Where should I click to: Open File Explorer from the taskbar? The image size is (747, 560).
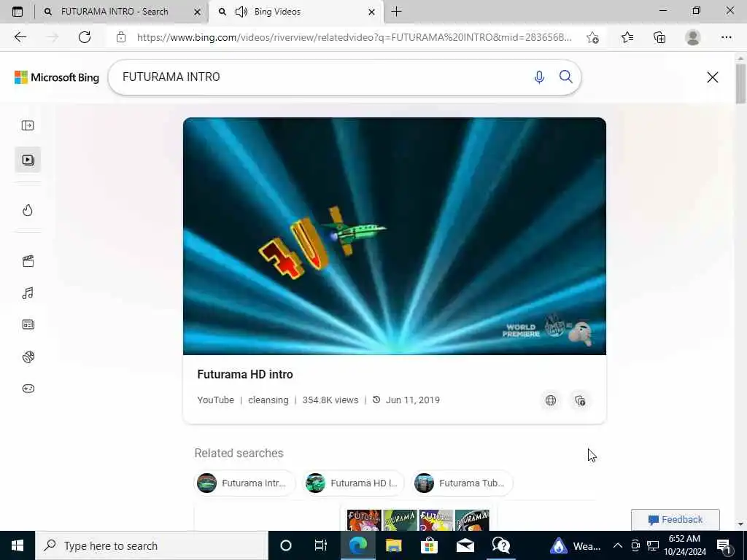pos(393,545)
